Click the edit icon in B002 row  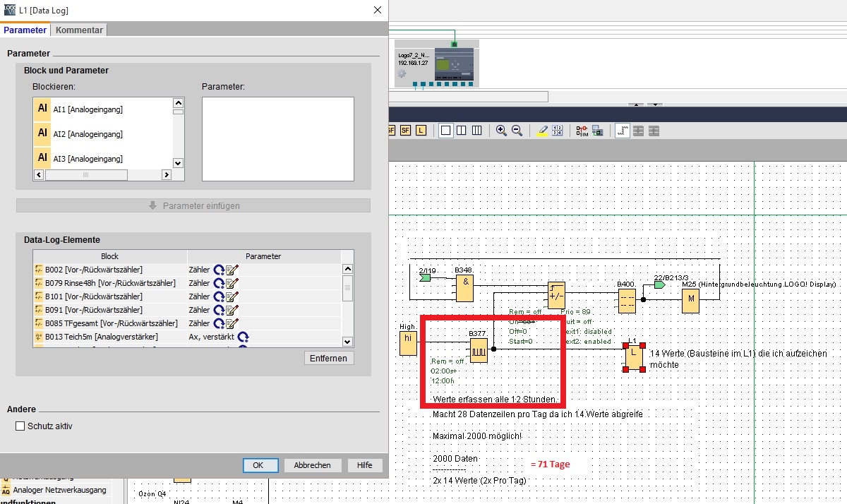pyautogui.click(x=232, y=270)
